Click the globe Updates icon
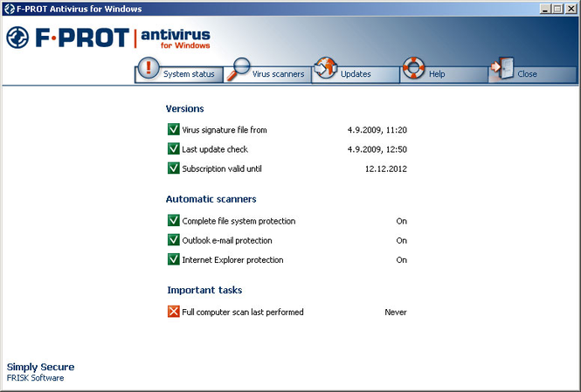The width and height of the screenshot is (581, 392). 325,68
